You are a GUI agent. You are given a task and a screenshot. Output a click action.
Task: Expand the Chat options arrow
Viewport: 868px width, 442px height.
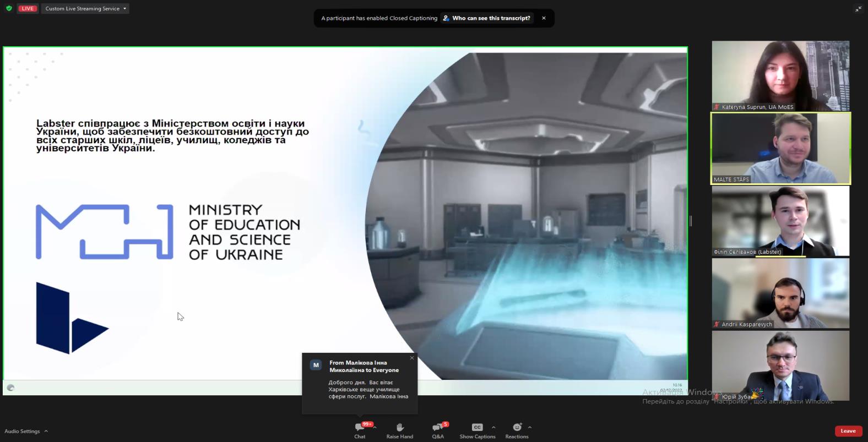(x=375, y=427)
